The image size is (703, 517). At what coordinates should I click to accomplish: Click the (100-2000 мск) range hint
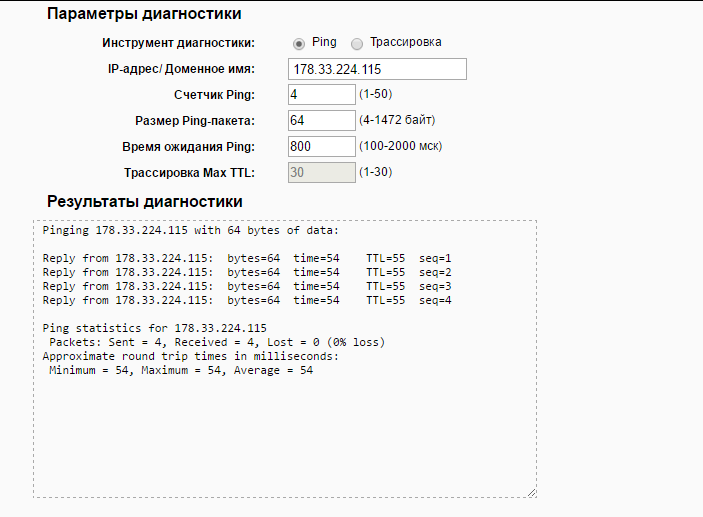400,146
